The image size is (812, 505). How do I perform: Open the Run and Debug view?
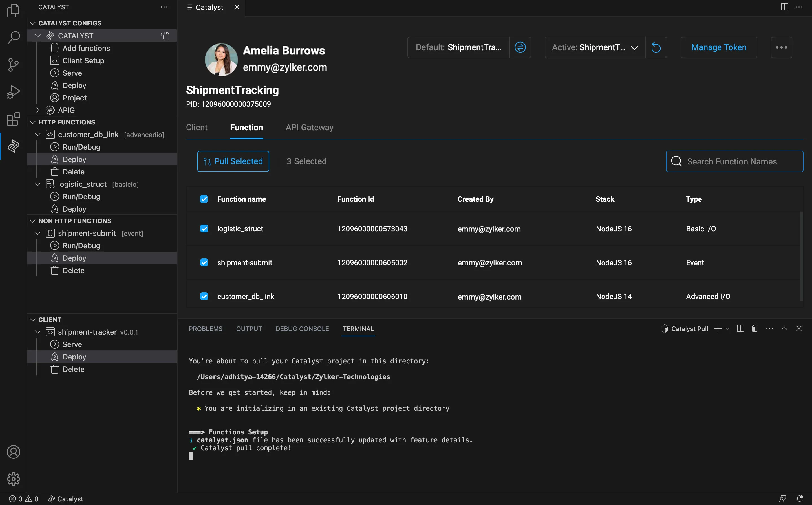(x=13, y=92)
